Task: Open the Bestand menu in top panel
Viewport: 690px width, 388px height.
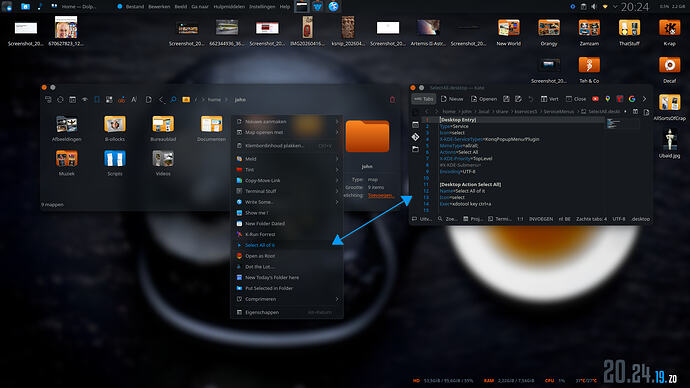Action: 135,7
